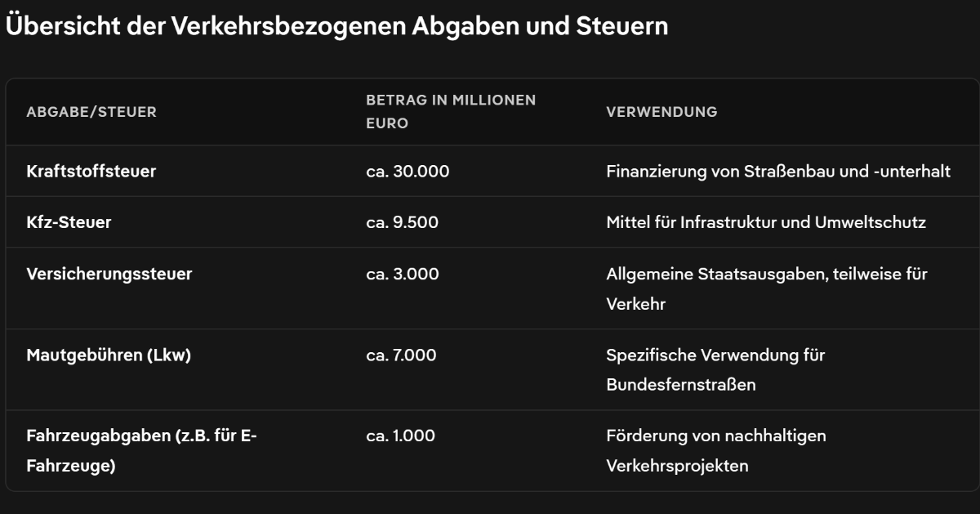Select the Kfz-Steuer row label
Screen dimensions: 980x514
pos(69,222)
